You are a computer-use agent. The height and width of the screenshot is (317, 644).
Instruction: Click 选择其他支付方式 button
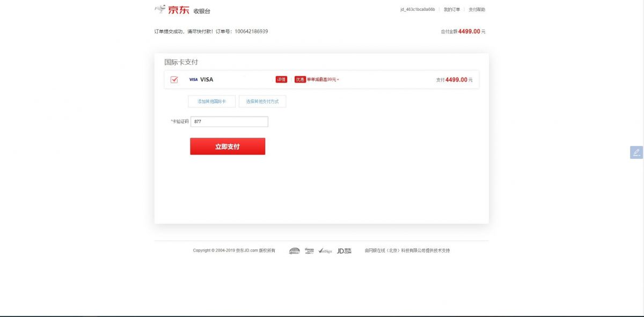[262, 101]
